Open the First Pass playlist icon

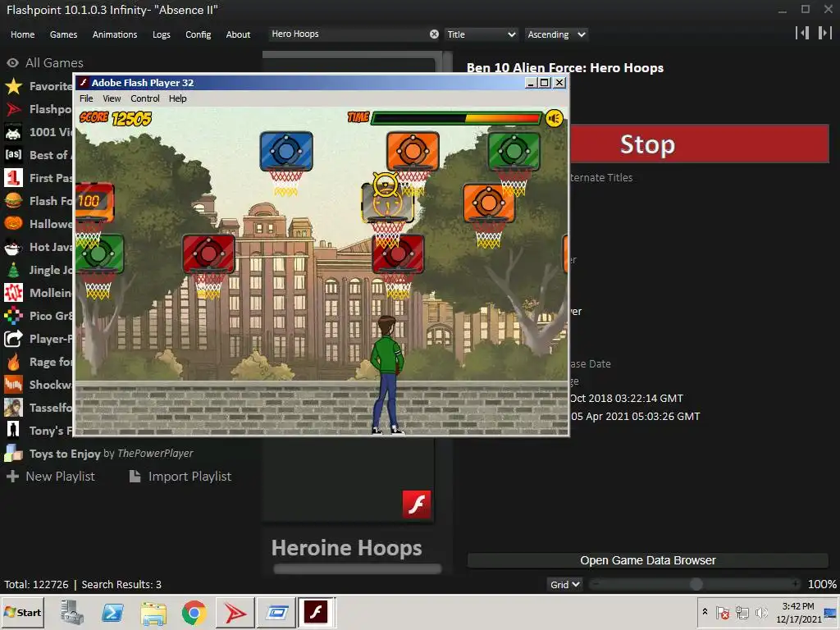pos(13,178)
